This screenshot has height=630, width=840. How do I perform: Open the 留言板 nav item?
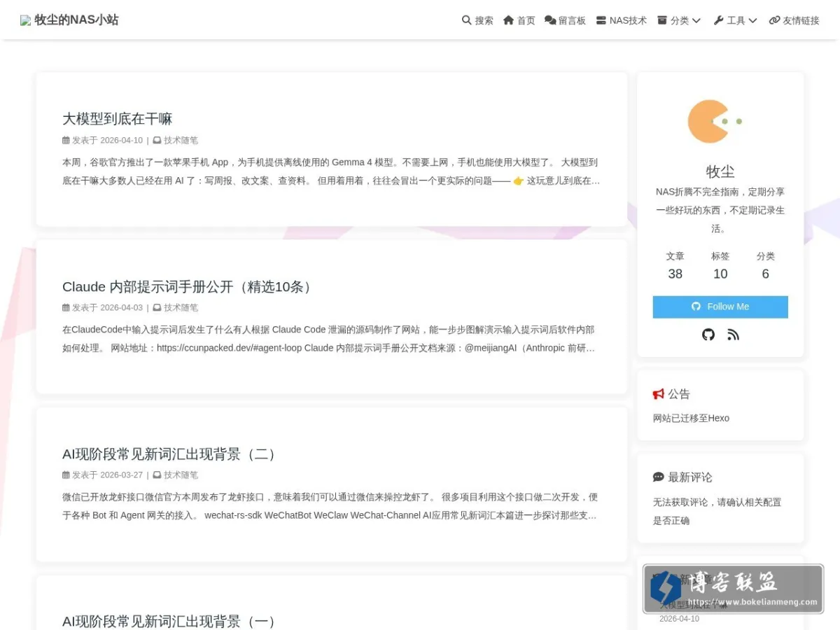566,20
